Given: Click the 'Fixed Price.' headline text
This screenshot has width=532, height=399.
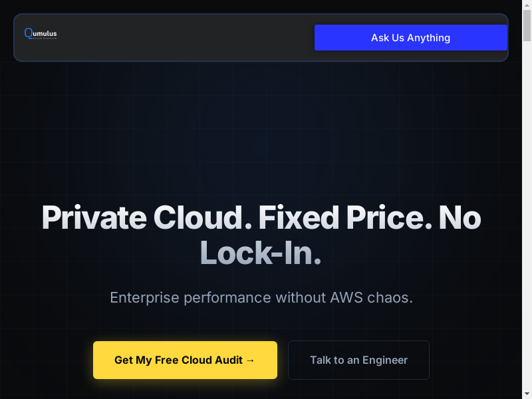Looking at the screenshot, I should pyautogui.click(x=344, y=218).
